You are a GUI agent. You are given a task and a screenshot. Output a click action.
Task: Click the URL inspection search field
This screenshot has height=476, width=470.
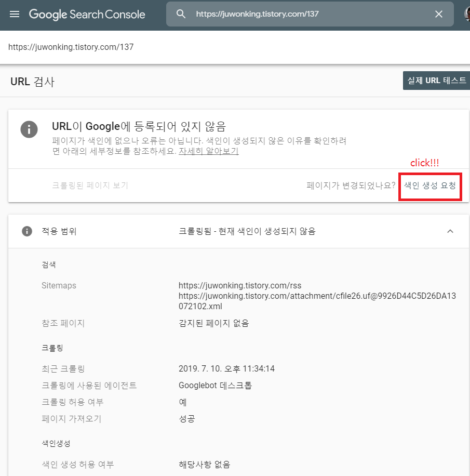310,14
